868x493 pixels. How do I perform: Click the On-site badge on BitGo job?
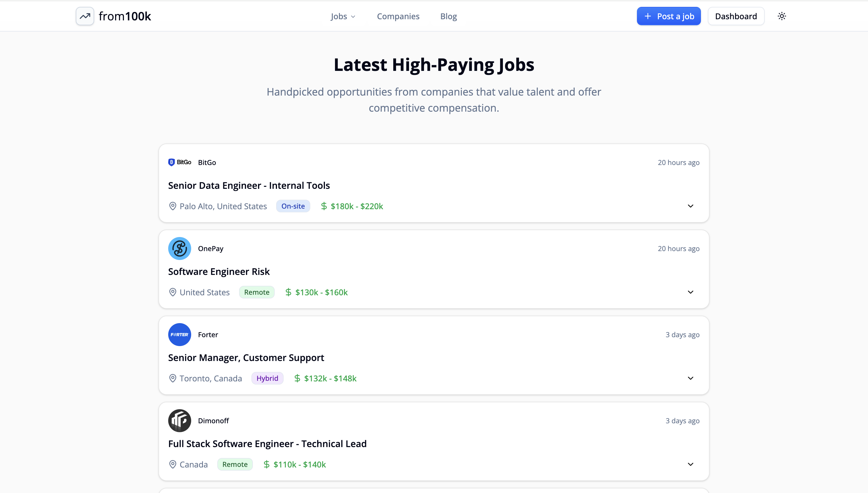[x=293, y=206]
